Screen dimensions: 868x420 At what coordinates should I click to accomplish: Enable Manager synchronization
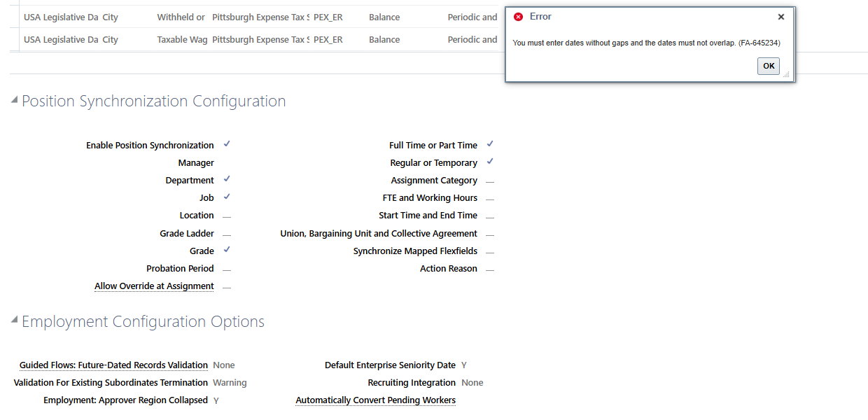point(226,162)
